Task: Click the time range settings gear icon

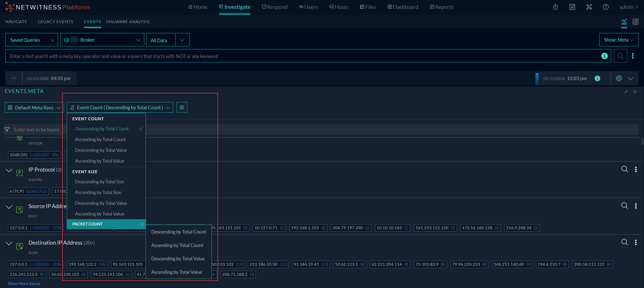Action: tap(619, 78)
